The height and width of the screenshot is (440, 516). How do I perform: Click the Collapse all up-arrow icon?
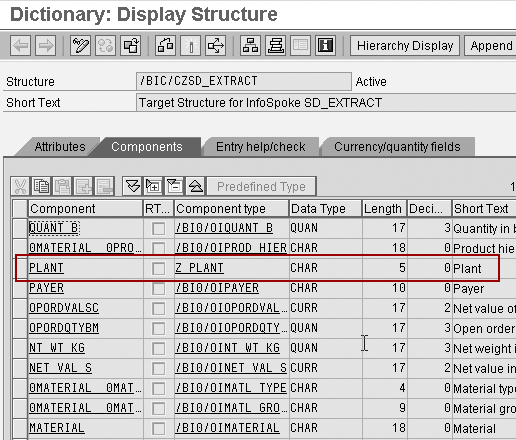click(x=196, y=186)
